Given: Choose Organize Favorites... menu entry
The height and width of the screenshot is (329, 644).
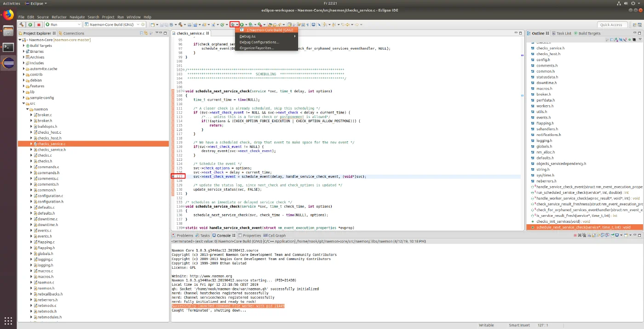Looking at the screenshot, I should click(266, 48).
